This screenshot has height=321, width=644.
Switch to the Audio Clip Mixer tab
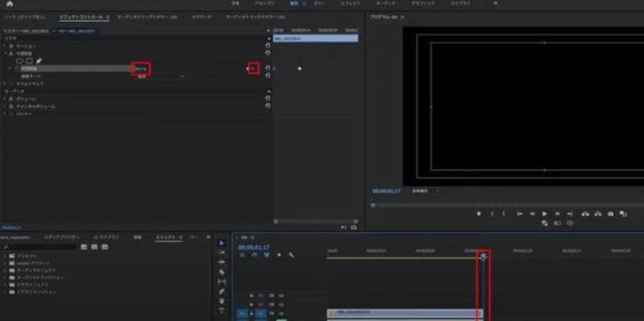point(147,17)
